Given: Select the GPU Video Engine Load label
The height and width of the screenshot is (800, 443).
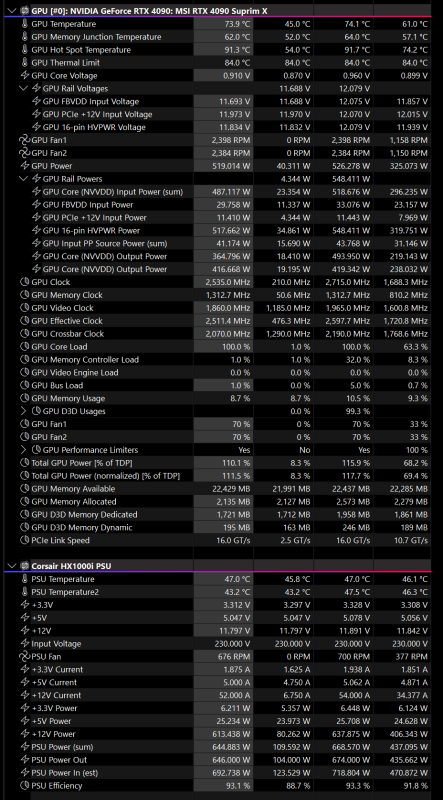Looking at the screenshot, I should (75, 372).
